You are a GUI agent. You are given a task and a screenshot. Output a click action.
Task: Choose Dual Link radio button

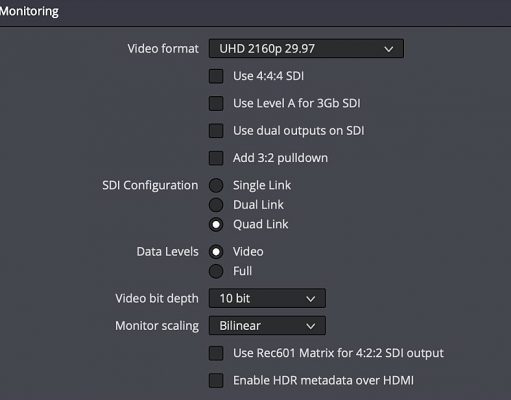click(216, 205)
